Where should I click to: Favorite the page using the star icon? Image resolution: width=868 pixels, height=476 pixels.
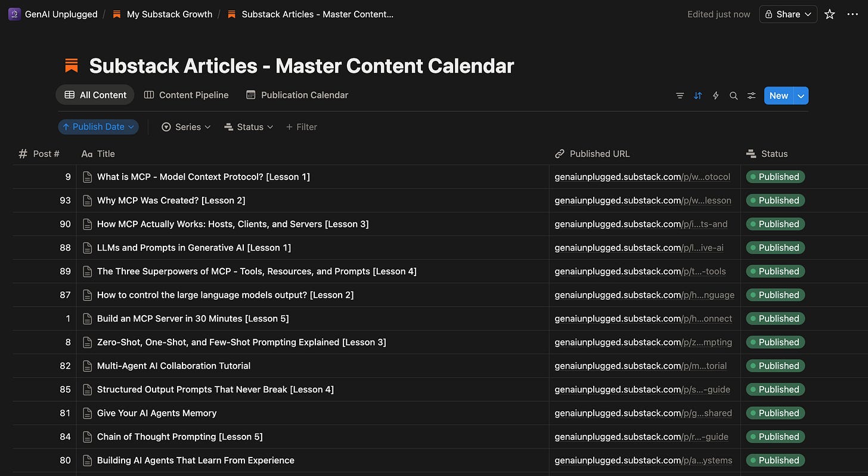(829, 14)
